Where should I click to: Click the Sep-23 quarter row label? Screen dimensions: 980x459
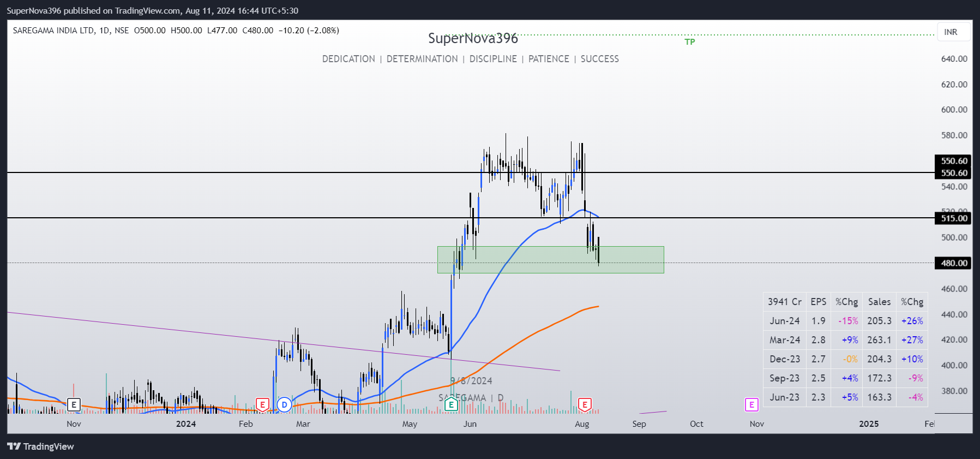[x=785, y=378]
